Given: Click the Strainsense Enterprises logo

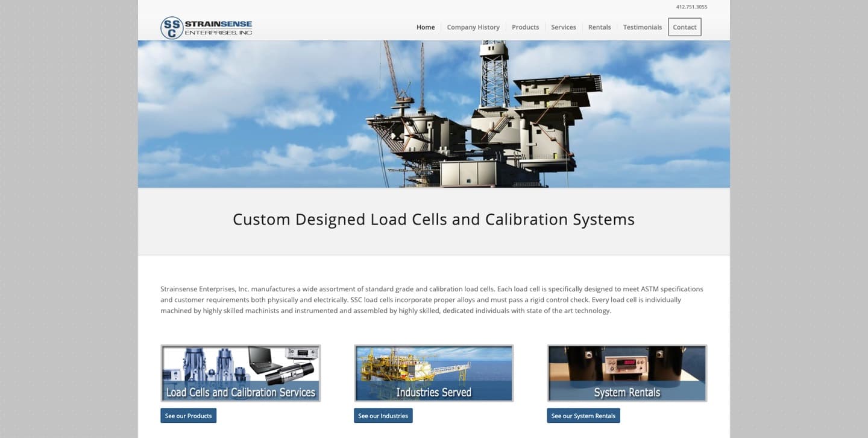Looking at the screenshot, I should (206, 28).
